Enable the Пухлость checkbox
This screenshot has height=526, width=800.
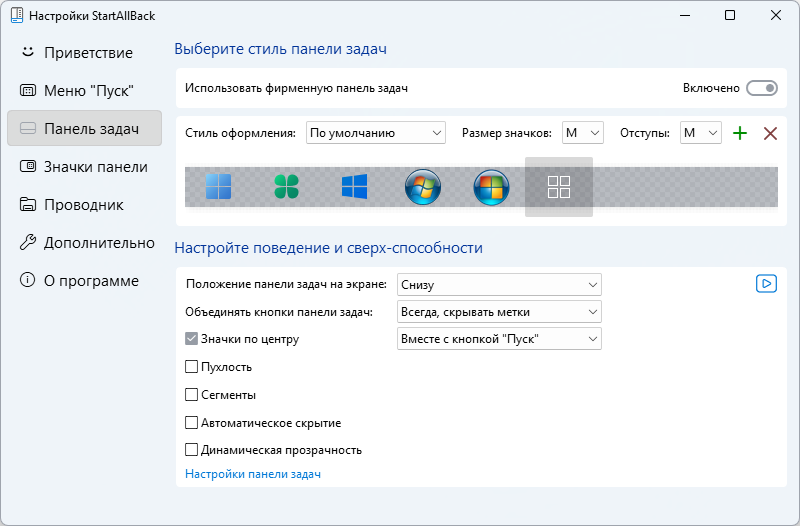click(191, 367)
